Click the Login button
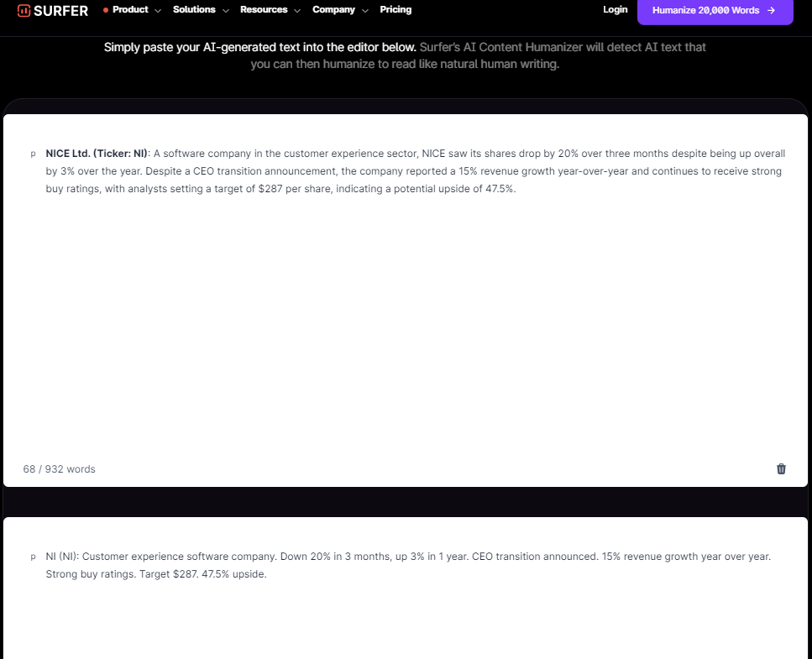The width and height of the screenshot is (812, 659). tap(615, 9)
